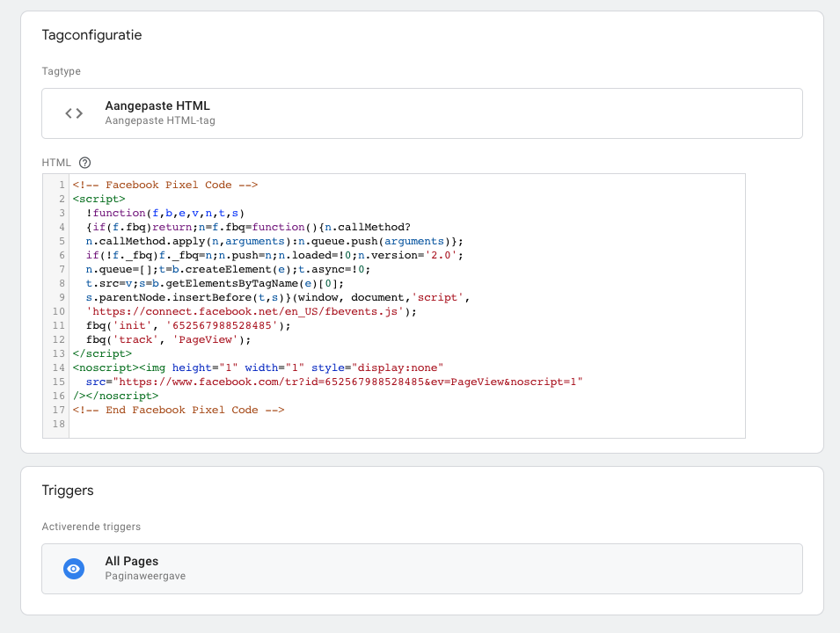Click line number 12 in the gutter
Viewport: 840px width, 633px height.
click(x=58, y=339)
